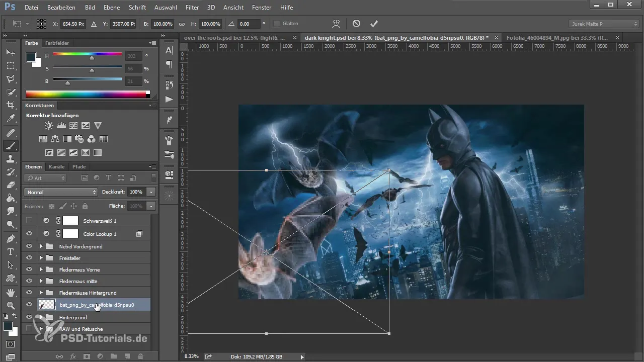This screenshot has width=644, height=362.
Task: Hide the Nebel Vordergrund group
Action: click(29, 246)
